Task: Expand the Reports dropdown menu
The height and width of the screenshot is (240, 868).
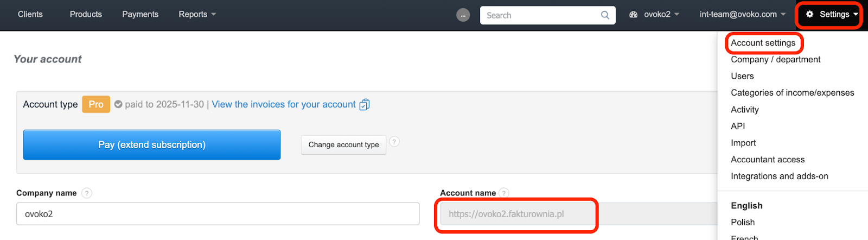Action: point(197,15)
